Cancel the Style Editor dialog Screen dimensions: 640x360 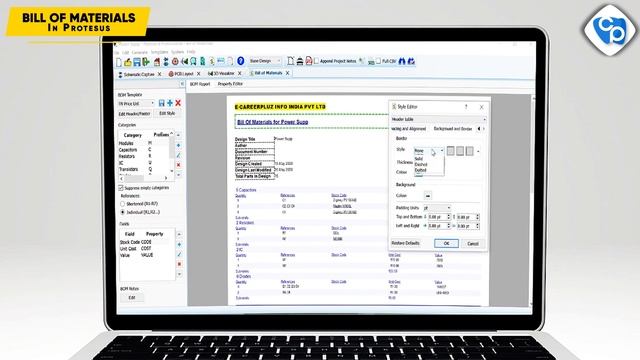(473, 244)
